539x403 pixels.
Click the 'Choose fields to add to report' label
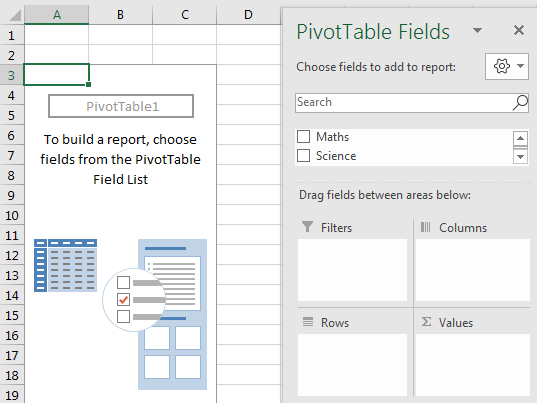point(376,67)
